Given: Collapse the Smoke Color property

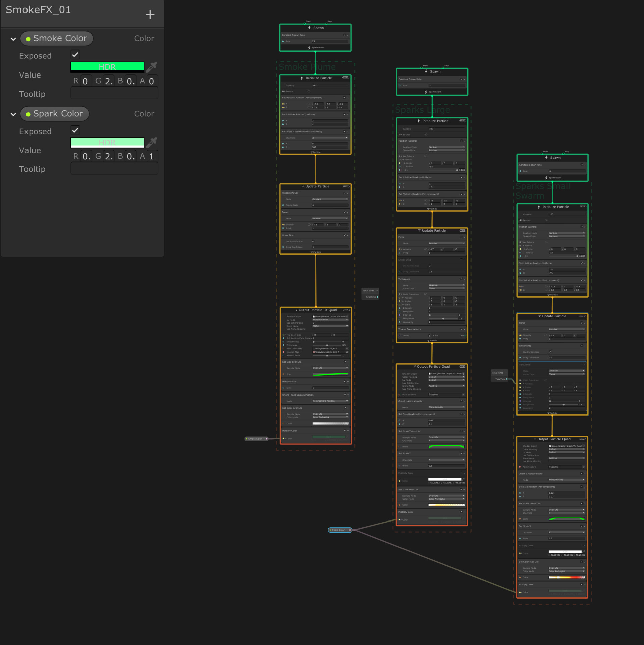Looking at the screenshot, I should [x=13, y=39].
